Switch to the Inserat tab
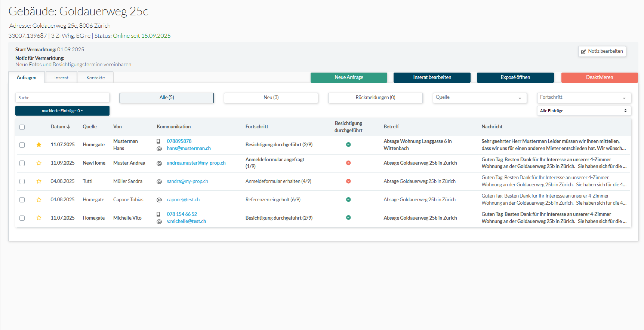Screen dimensions: 644x330 [x=61, y=78]
